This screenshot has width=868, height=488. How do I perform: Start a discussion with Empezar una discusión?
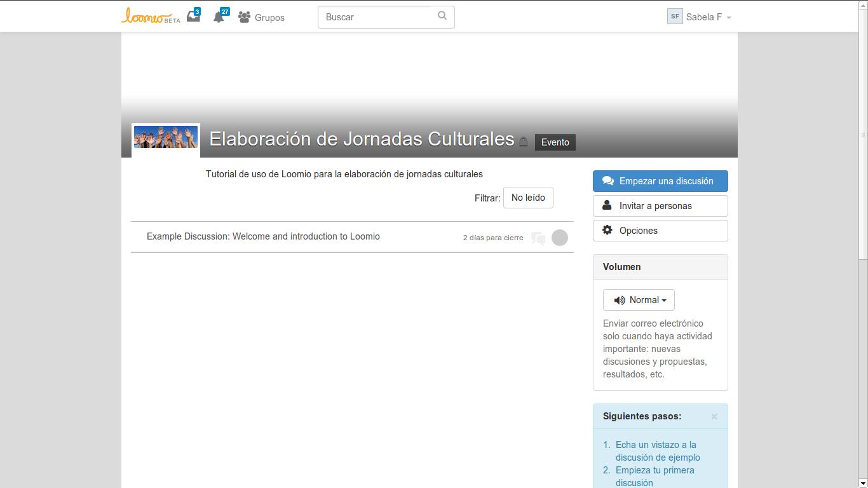coord(660,181)
